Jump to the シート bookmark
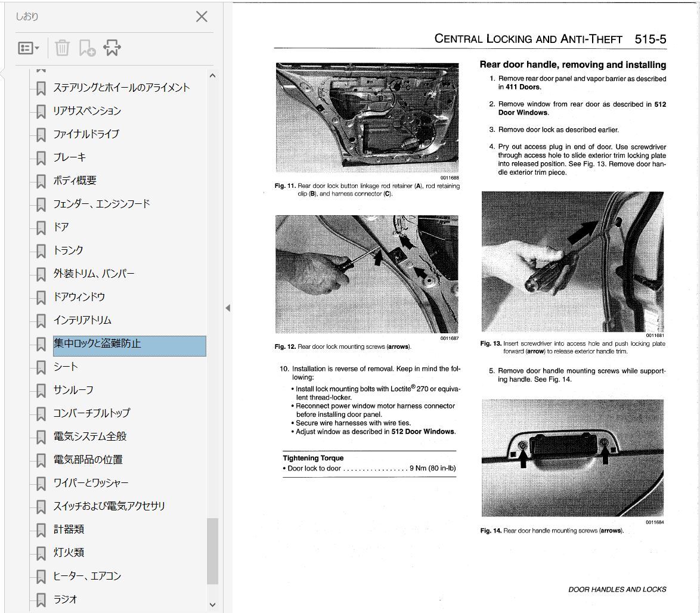The image size is (700, 613). pyautogui.click(x=66, y=367)
